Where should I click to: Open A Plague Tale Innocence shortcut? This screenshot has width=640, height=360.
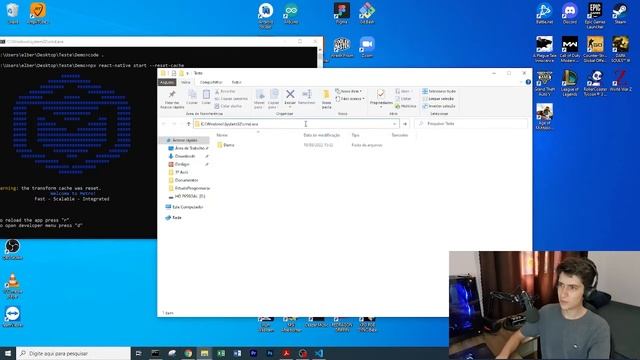544,49
